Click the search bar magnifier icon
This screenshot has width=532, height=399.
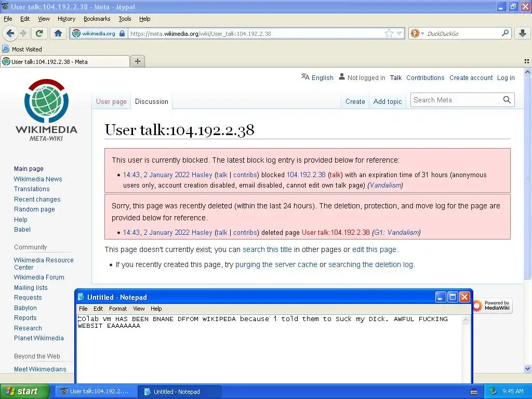[505, 33]
